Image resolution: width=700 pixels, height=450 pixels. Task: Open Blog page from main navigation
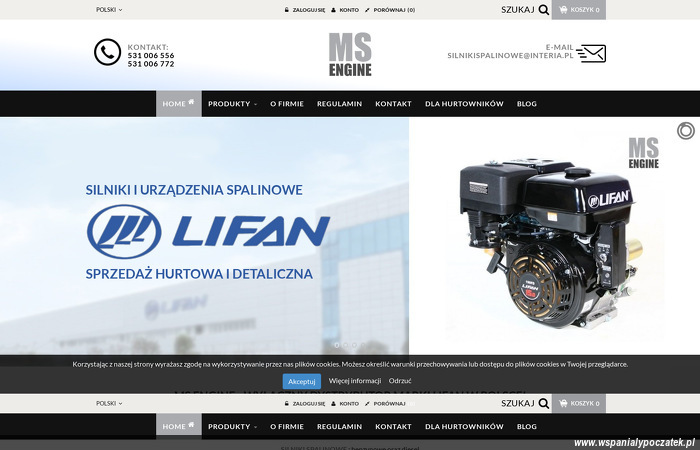pyautogui.click(x=527, y=104)
